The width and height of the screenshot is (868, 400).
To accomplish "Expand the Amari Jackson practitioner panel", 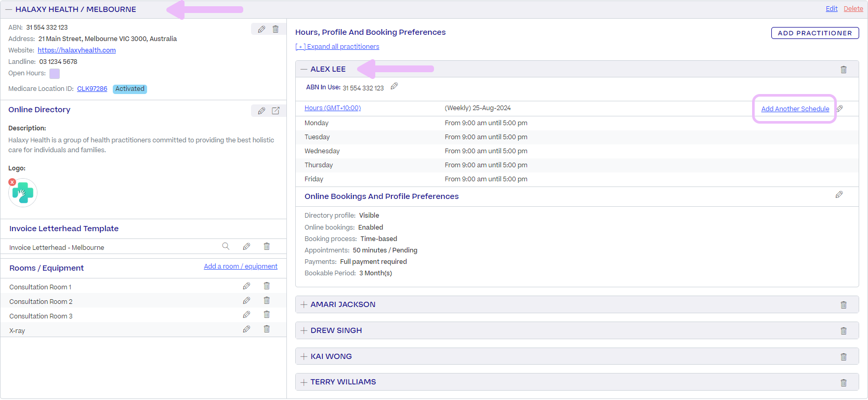I will pyautogui.click(x=304, y=304).
